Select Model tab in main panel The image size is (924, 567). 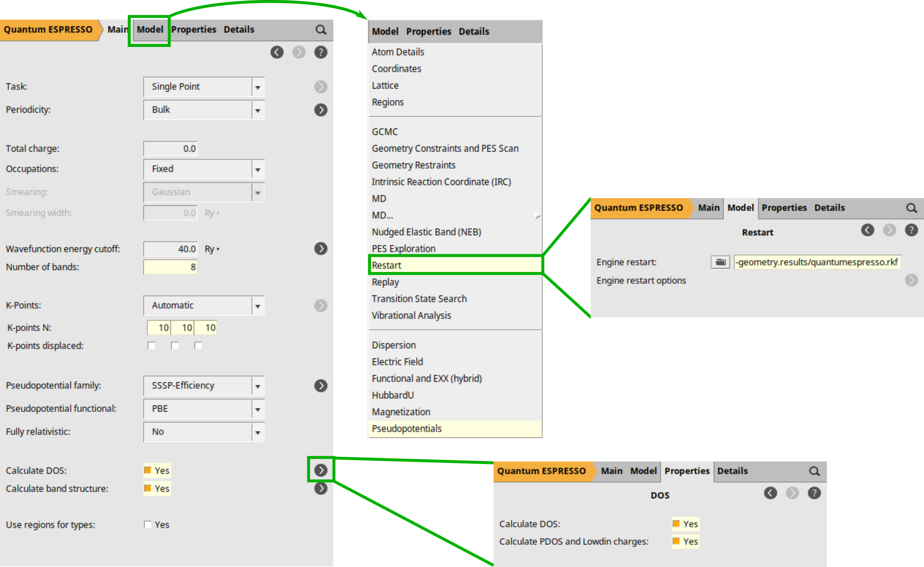[x=150, y=30]
